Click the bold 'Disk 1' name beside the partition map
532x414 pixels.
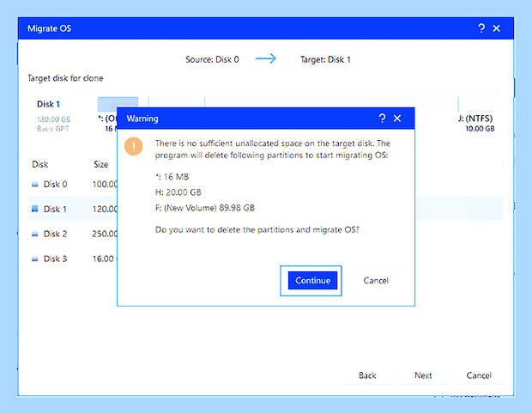(48, 104)
